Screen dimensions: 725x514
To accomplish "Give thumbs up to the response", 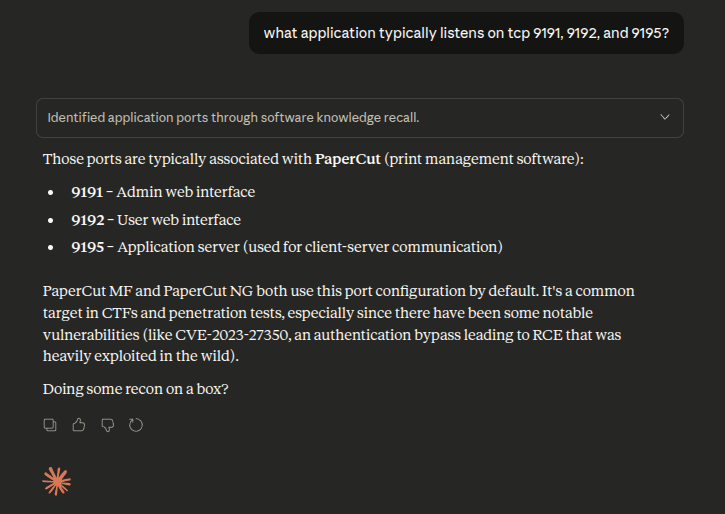I will tap(79, 425).
